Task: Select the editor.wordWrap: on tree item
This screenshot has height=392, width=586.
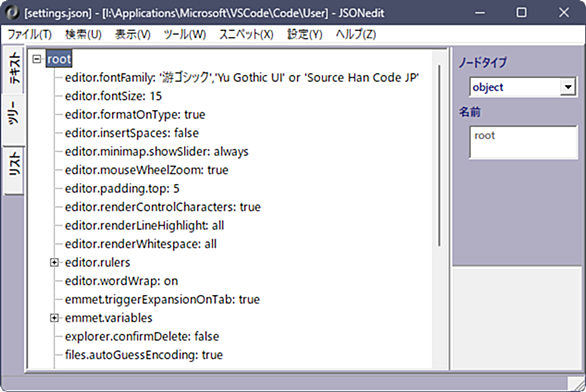Action: point(121,281)
